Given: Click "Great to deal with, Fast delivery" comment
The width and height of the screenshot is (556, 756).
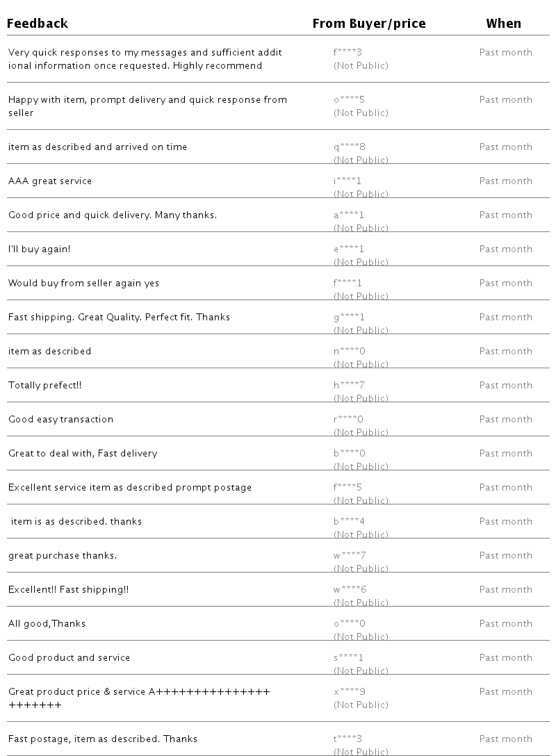Looking at the screenshot, I should pos(83,453).
